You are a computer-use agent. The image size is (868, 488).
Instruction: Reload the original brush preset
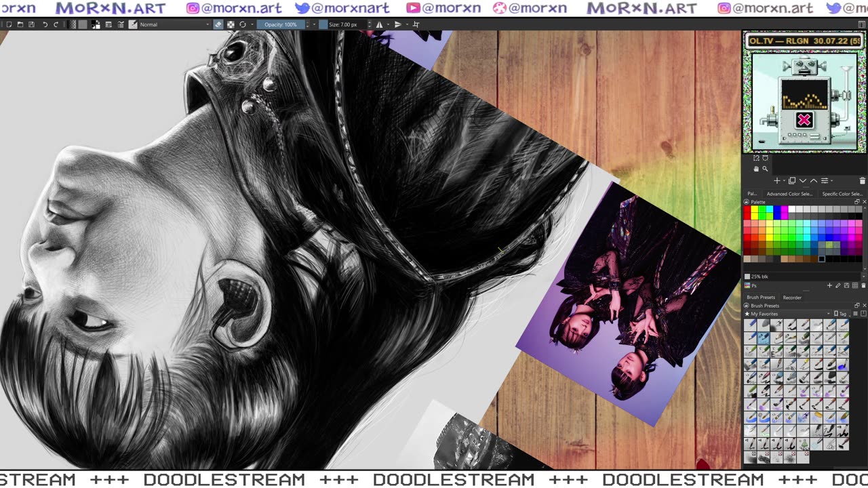click(x=243, y=24)
